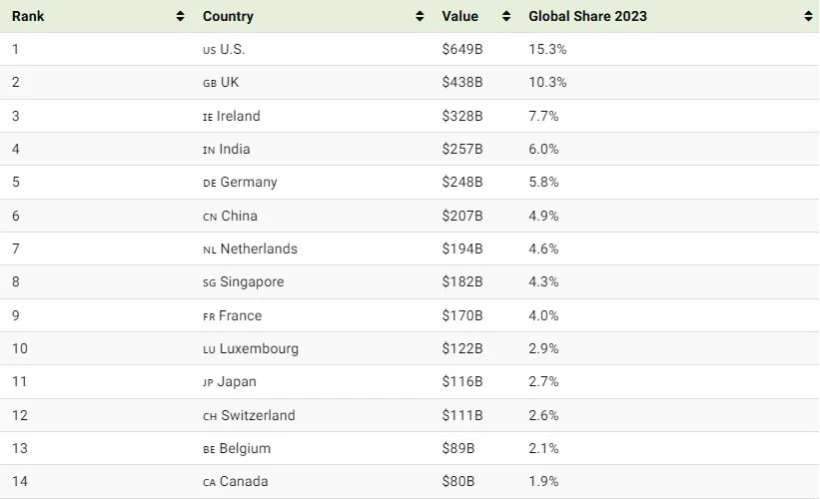The width and height of the screenshot is (820, 499).
Task: Click the Global Share 2023 header
Action: tap(587, 16)
